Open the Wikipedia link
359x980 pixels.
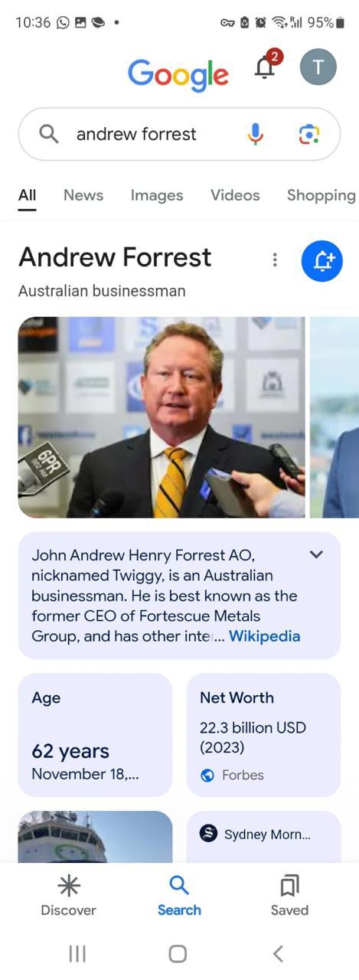265,636
